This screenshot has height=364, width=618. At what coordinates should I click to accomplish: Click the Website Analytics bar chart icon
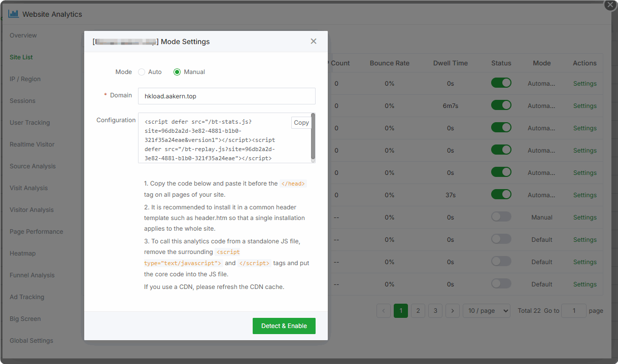pos(13,14)
